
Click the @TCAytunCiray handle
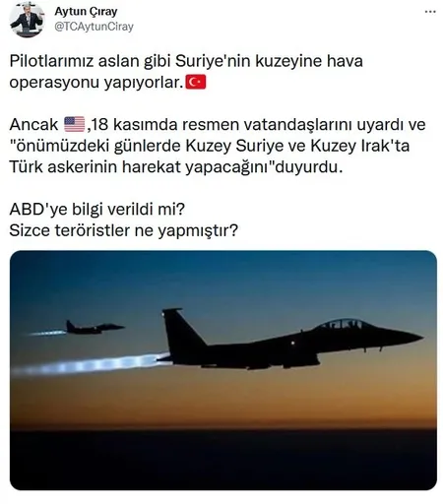point(94,27)
